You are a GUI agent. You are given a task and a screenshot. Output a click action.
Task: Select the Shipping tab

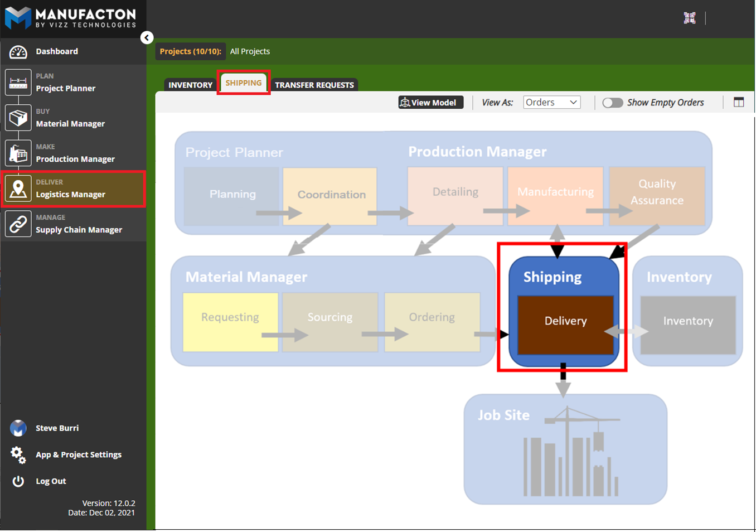(x=244, y=83)
